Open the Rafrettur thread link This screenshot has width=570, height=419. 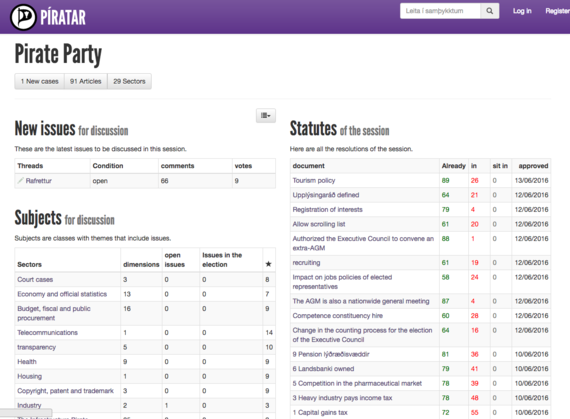(39, 181)
